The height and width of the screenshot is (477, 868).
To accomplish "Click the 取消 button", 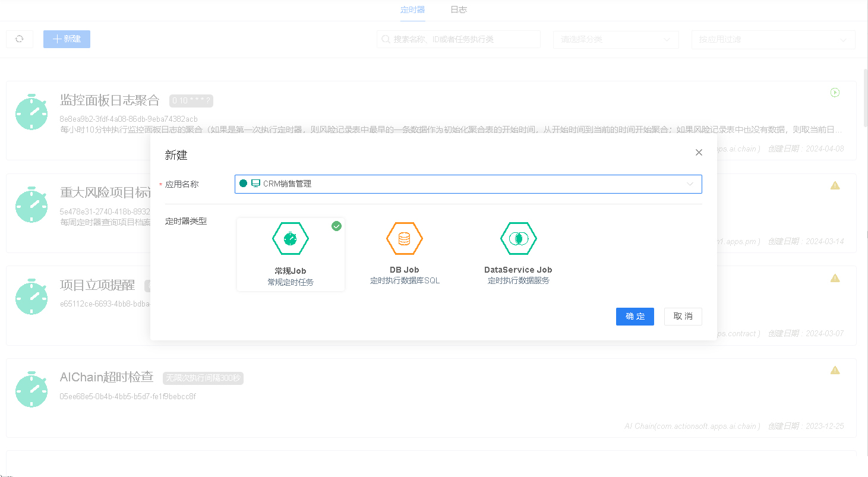I will [683, 317].
